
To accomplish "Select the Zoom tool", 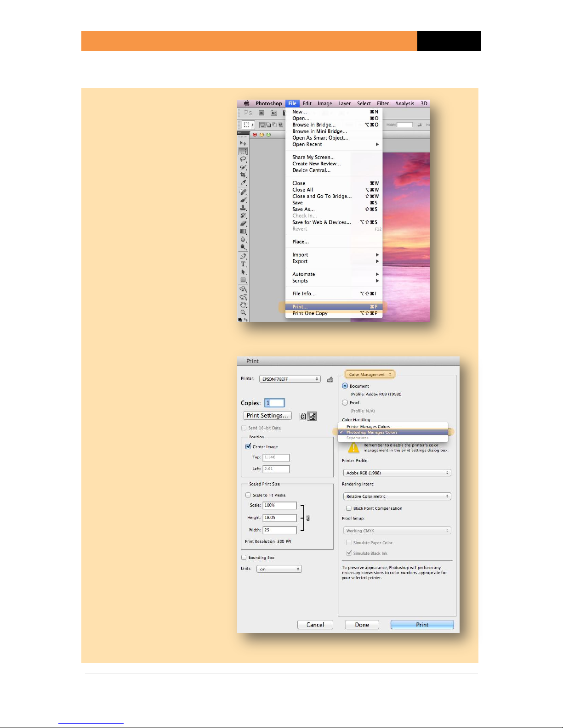I will tap(243, 312).
